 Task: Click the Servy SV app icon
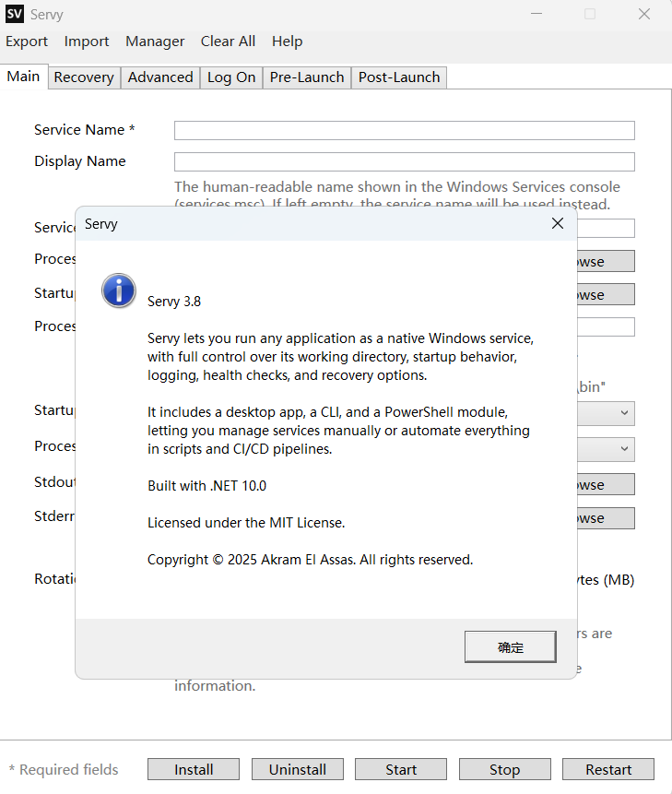coord(14,14)
